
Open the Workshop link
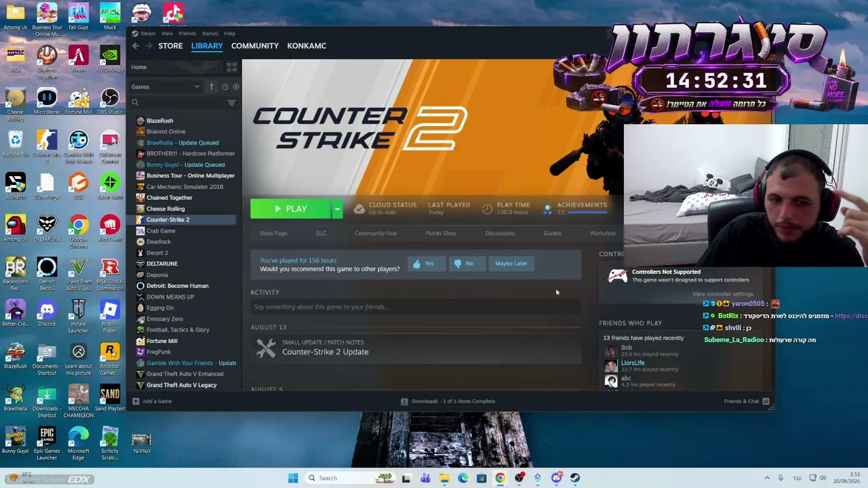(x=603, y=234)
